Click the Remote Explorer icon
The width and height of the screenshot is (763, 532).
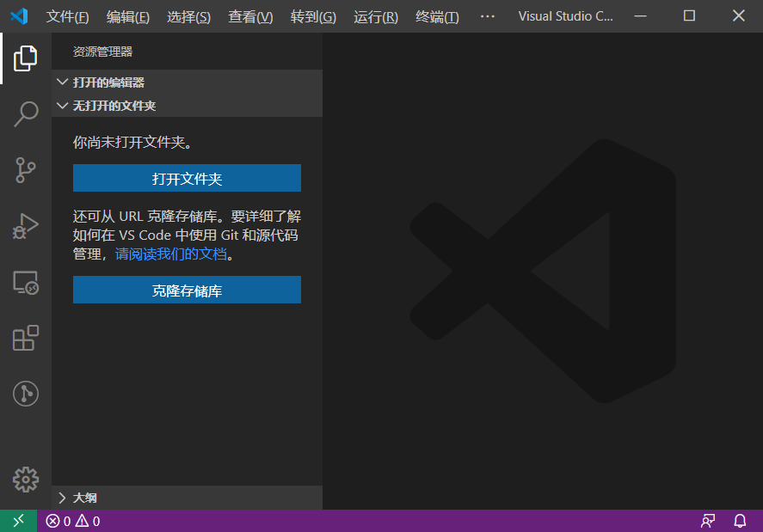click(x=25, y=282)
